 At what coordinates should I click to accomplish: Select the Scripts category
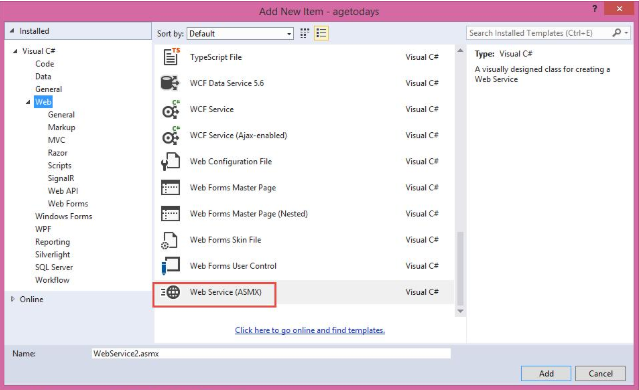tap(59, 165)
